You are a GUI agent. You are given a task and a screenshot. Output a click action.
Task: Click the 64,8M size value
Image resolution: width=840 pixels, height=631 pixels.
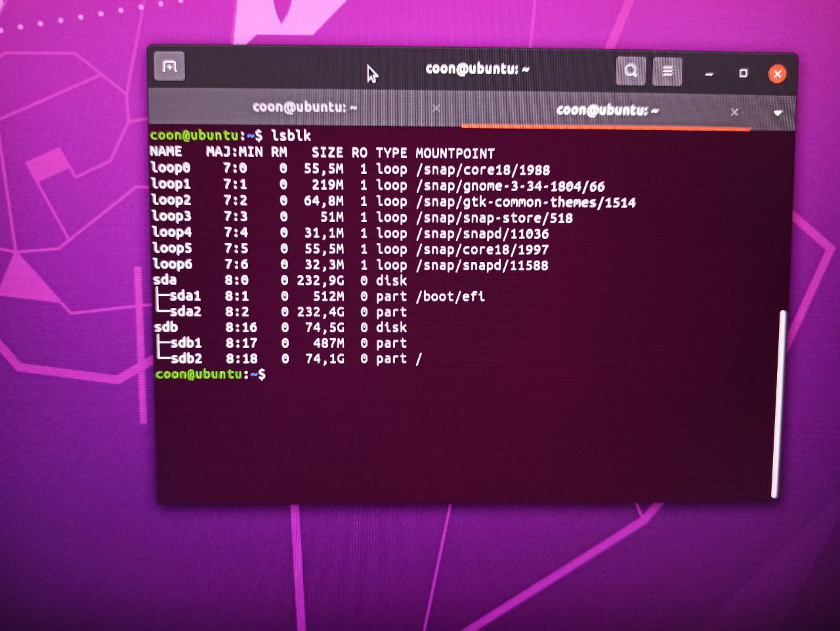pos(324,201)
